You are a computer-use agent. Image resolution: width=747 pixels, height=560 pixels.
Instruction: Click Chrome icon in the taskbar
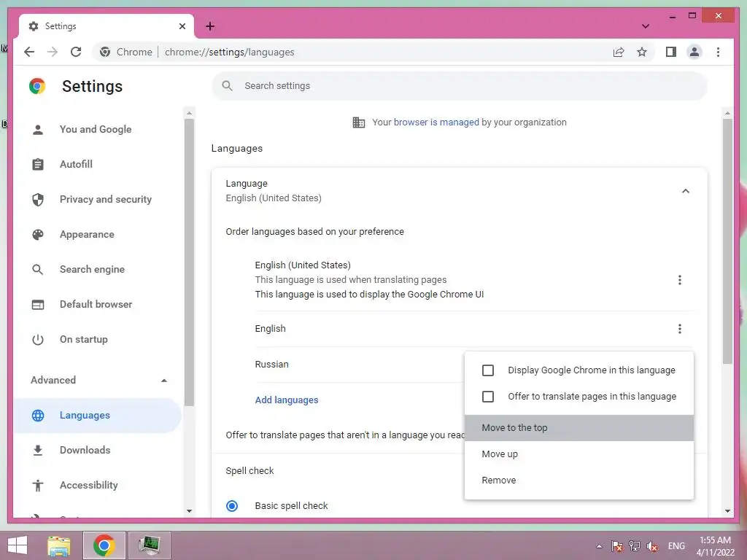coord(104,545)
